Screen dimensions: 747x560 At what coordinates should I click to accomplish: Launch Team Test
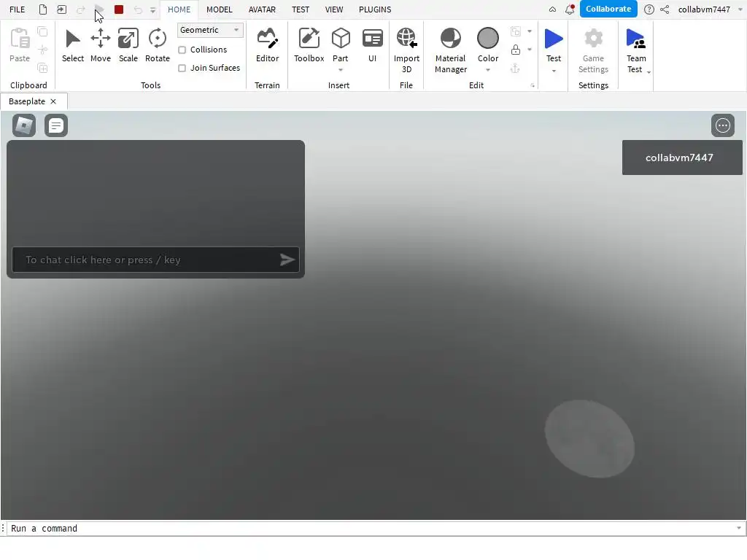[636, 50]
